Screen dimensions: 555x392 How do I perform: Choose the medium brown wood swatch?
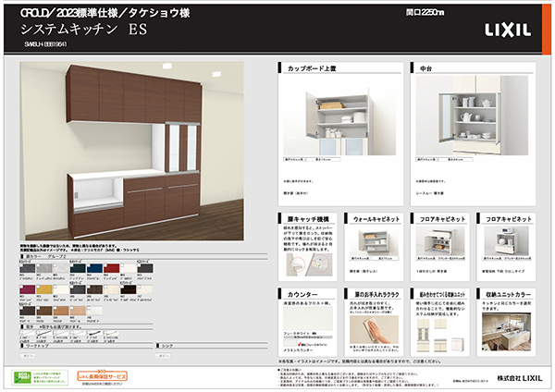point(44,311)
